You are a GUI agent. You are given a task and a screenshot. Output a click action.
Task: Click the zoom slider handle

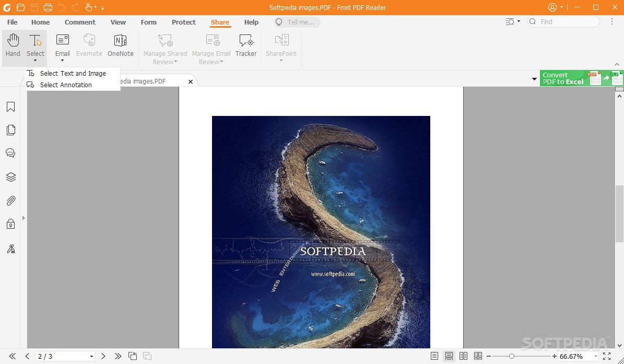click(x=512, y=356)
